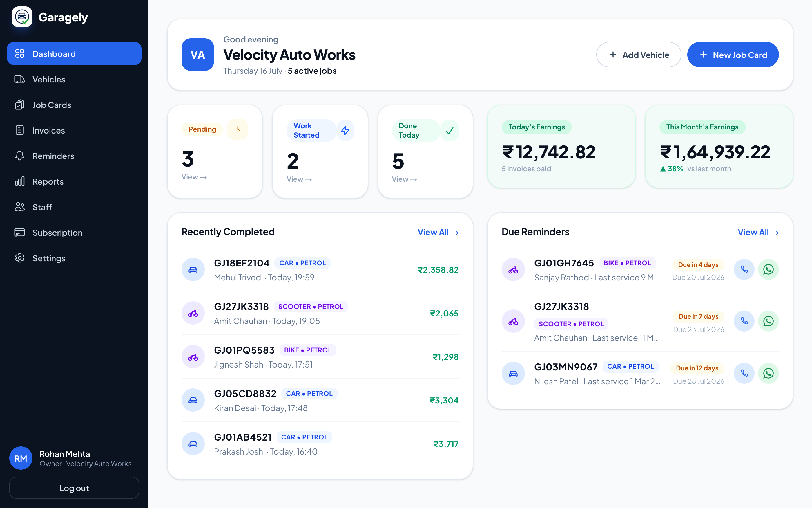
Task: Send WhatsApp reminder for GJ03MN9067
Action: pyautogui.click(x=768, y=373)
